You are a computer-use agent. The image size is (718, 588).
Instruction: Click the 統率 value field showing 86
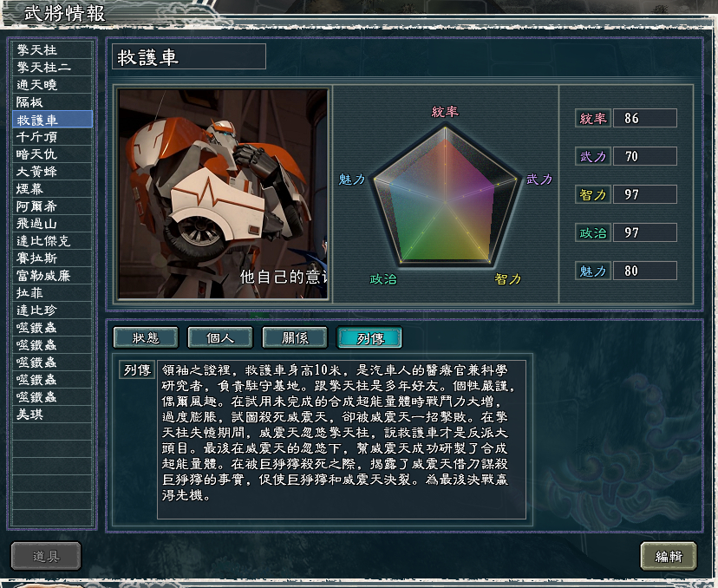(x=645, y=118)
